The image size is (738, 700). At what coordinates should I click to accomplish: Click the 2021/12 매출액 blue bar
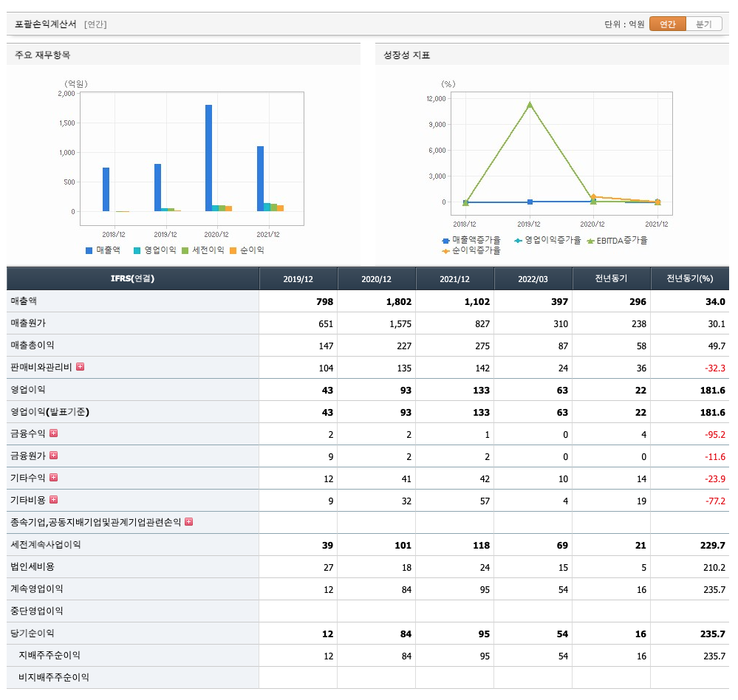(x=260, y=179)
